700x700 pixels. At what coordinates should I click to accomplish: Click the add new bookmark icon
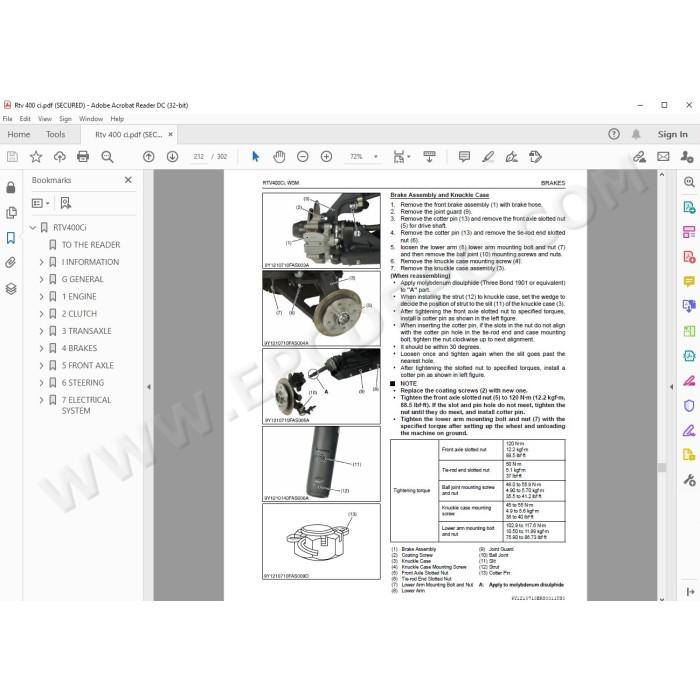[66, 203]
